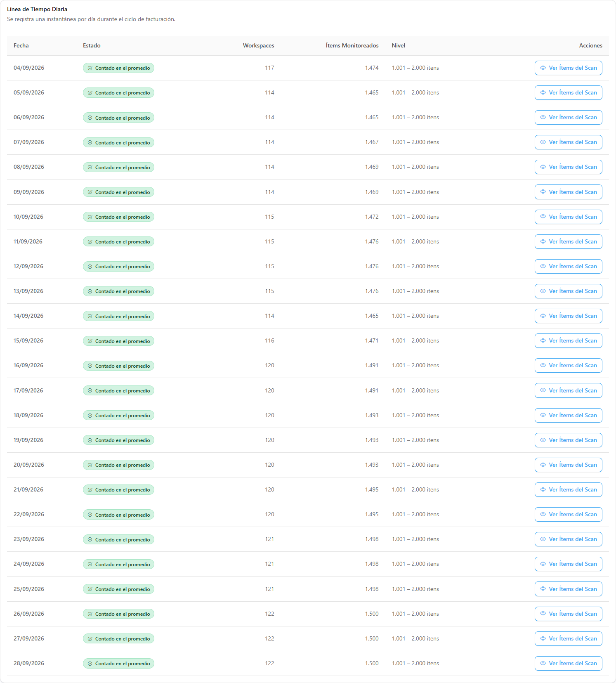Click eye icon in the 08/09/2026 row
This screenshot has height=683, width=616.
point(543,167)
